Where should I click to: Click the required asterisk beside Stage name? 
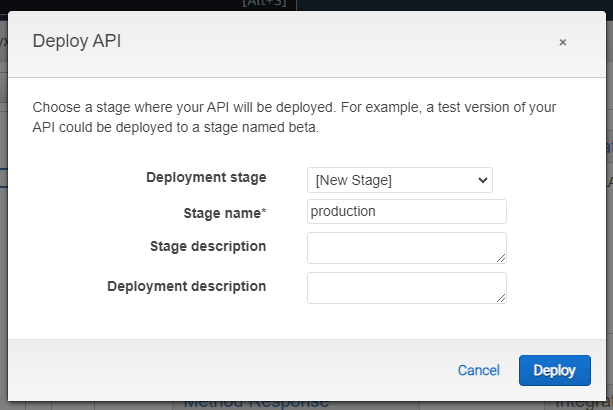tap(264, 212)
